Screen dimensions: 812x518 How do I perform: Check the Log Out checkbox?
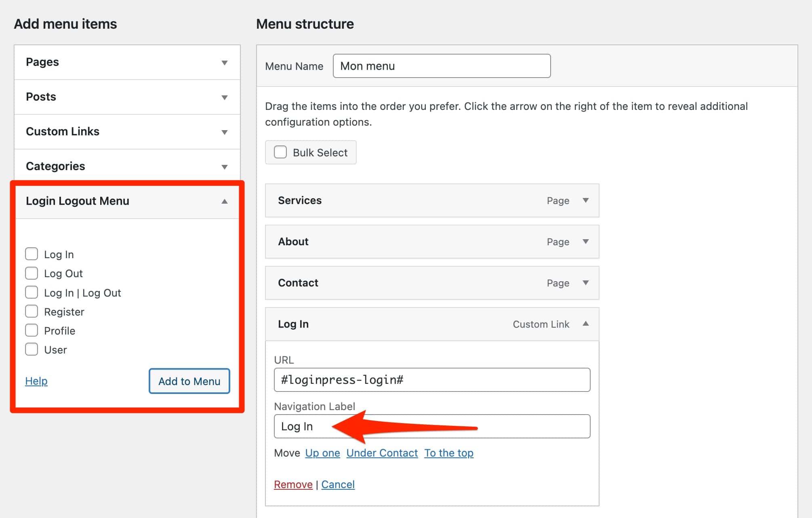click(x=32, y=273)
